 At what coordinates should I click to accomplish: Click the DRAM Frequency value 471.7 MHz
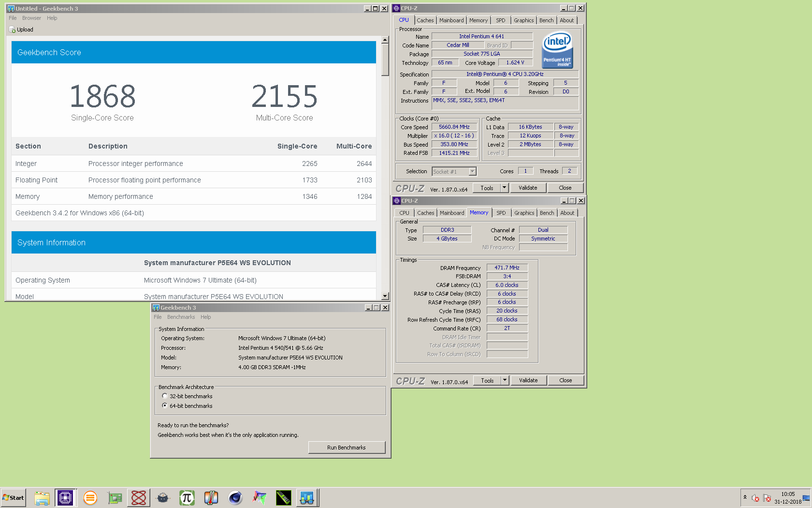coord(507,268)
